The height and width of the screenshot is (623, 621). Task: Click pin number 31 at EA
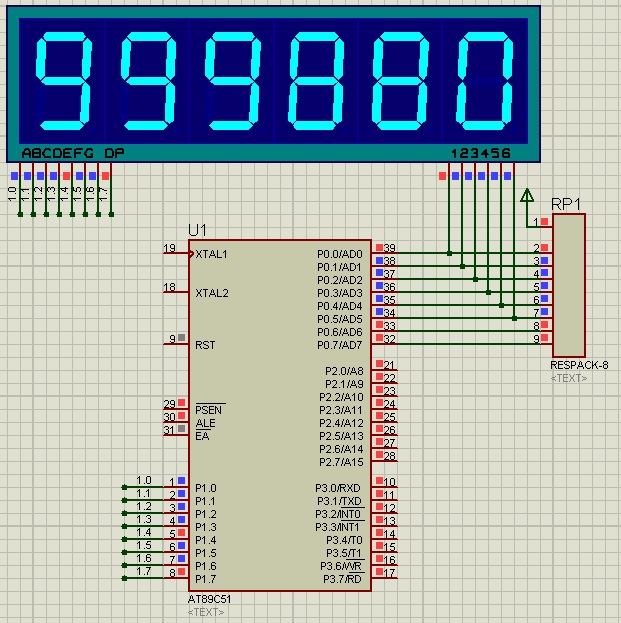[x=169, y=430]
